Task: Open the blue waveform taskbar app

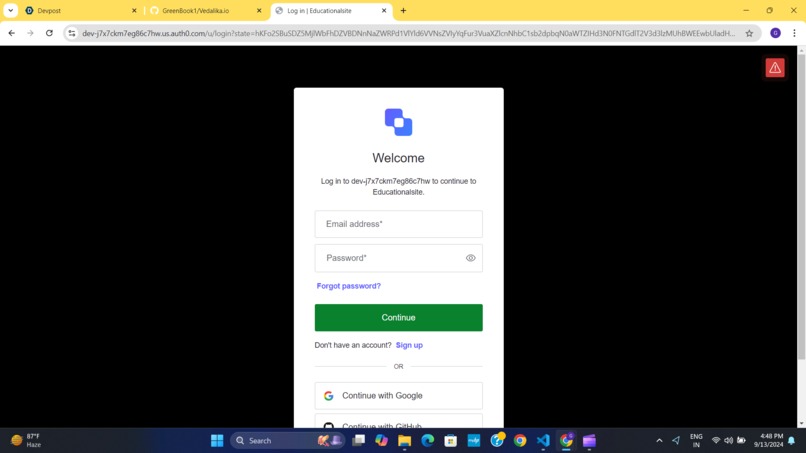Action: (x=473, y=441)
